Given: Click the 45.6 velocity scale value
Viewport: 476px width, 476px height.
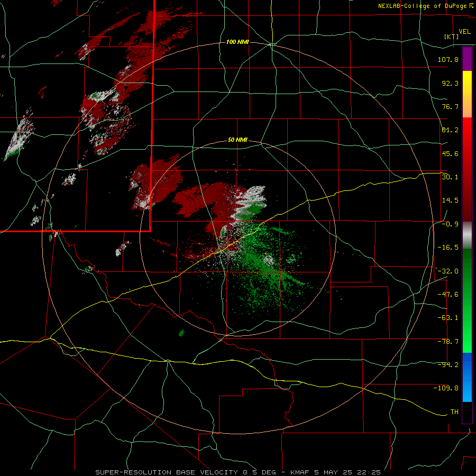Looking at the screenshot, I should pyautogui.click(x=450, y=153).
